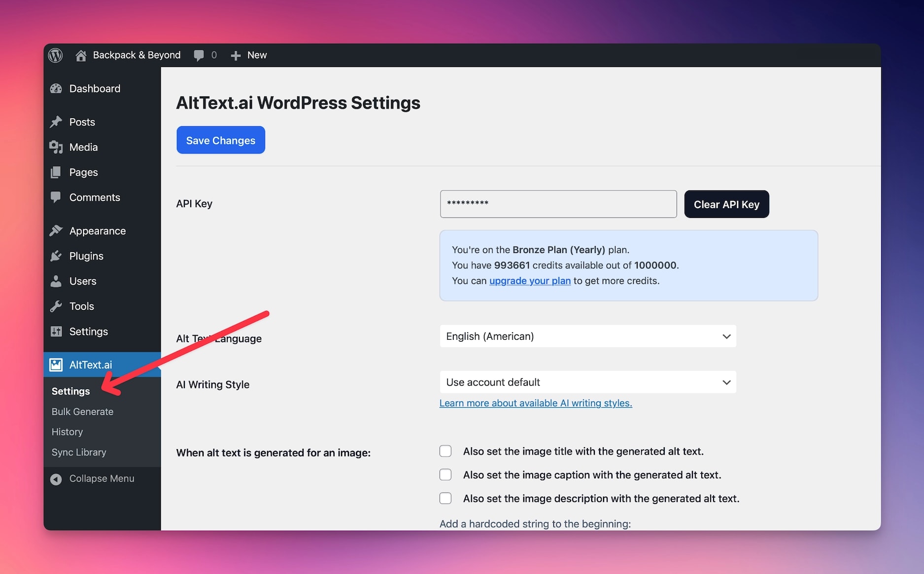
Task: Open the main WordPress Settings menu
Action: (102, 331)
